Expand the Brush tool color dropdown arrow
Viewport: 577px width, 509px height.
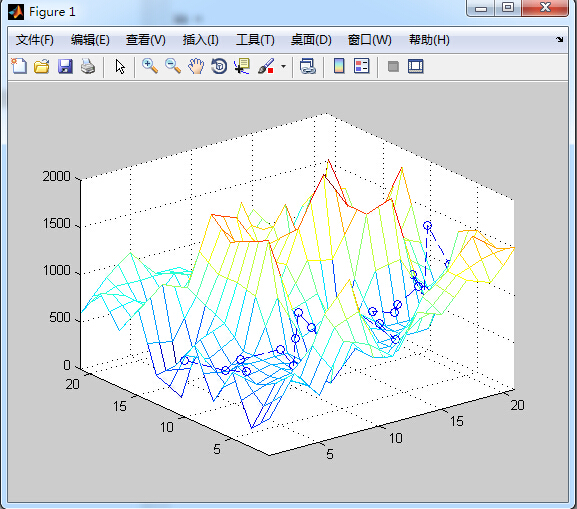tap(283, 67)
